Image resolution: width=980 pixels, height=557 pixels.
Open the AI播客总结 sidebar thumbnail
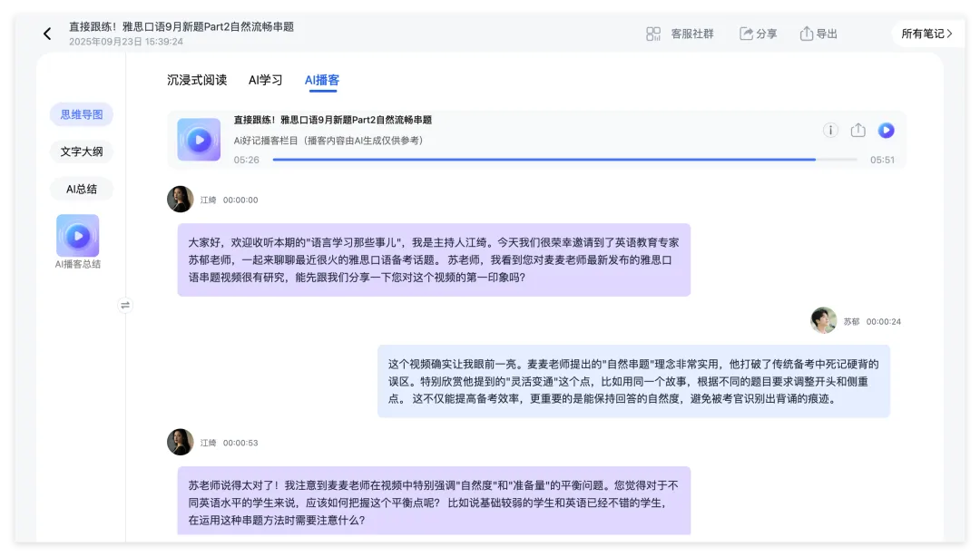[x=77, y=236]
